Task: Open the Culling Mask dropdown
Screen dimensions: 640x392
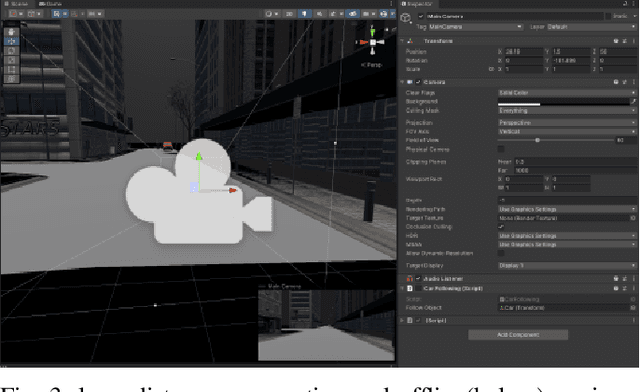Action: [x=567, y=111]
